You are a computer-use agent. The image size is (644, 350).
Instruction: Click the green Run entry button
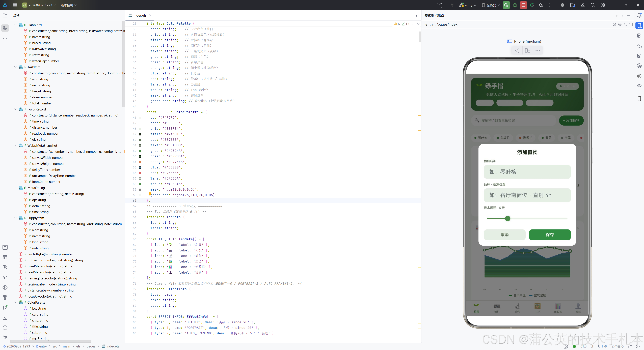[506, 5]
